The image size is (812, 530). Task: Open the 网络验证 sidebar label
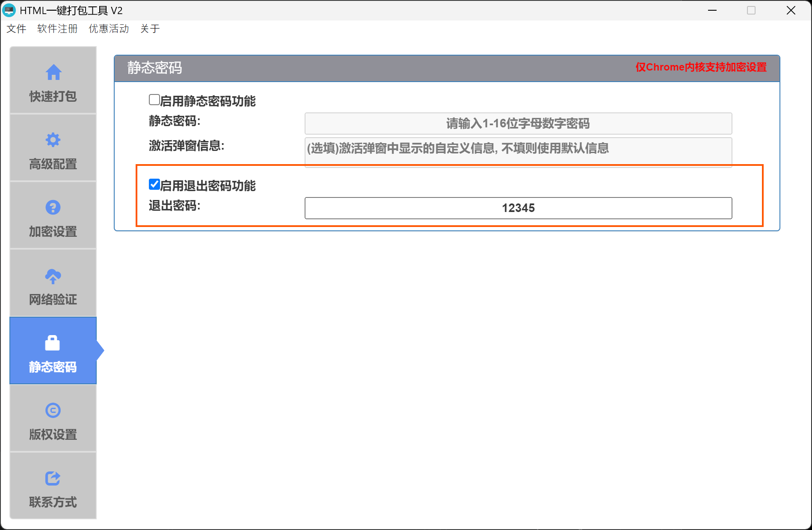(x=53, y=299)
